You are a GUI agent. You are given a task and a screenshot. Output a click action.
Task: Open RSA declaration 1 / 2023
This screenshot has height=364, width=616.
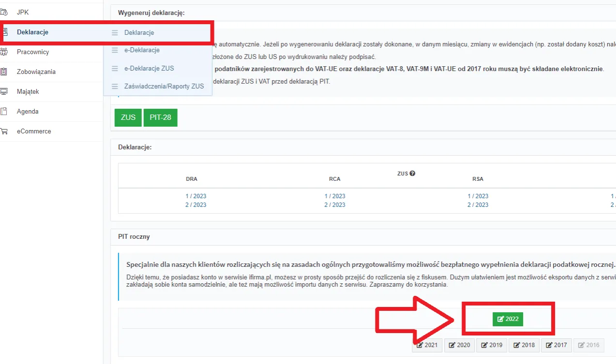tap(478, 196)
